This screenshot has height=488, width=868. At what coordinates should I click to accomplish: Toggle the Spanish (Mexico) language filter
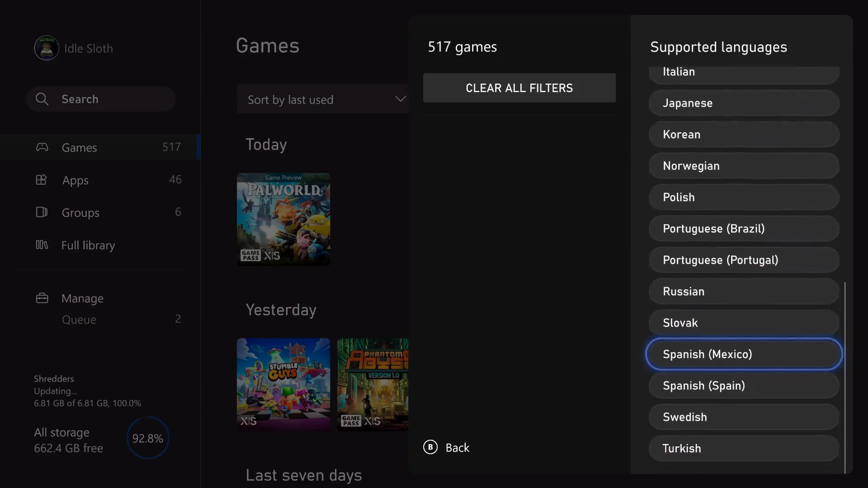click(744, 354)
